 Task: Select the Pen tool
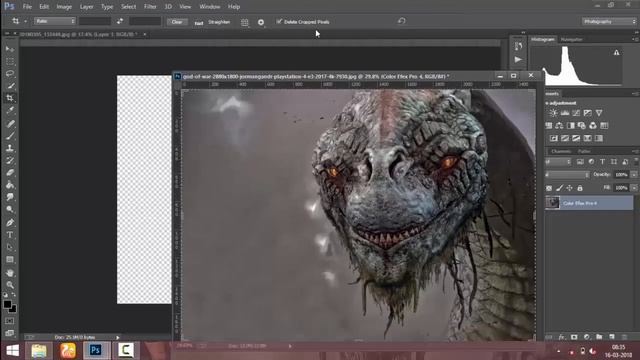[x=10, y=223]
